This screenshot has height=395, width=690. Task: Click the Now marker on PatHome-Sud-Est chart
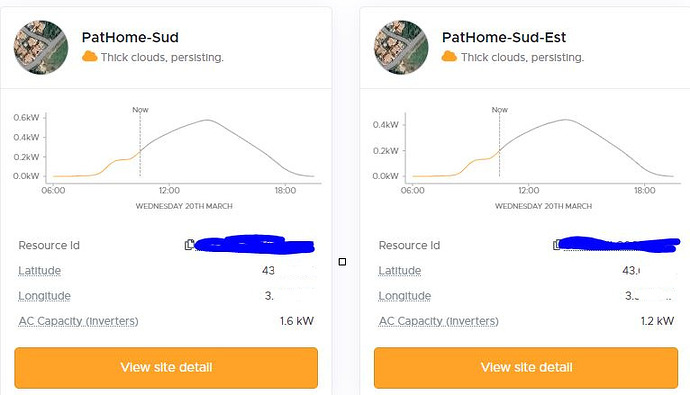499,110
